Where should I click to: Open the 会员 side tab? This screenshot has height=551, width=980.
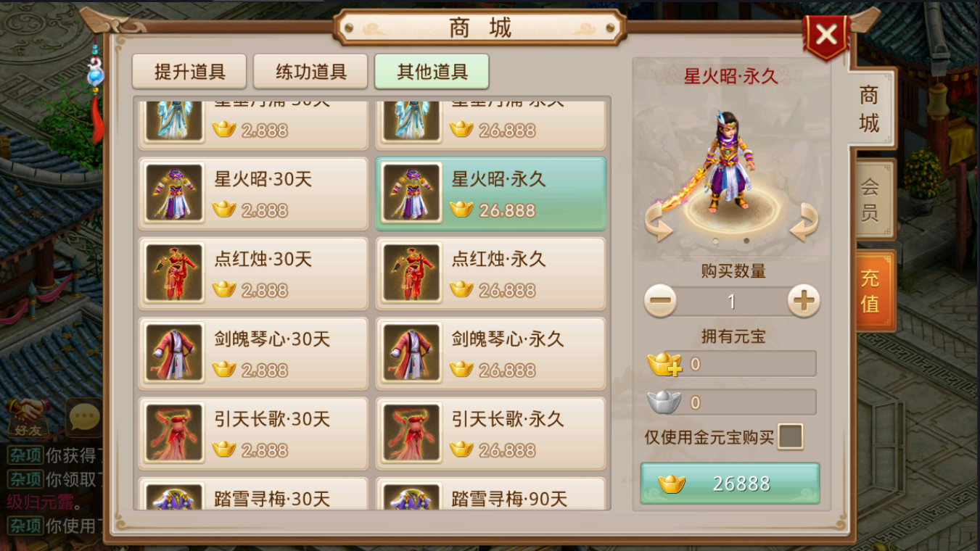[x=873, y=199]
